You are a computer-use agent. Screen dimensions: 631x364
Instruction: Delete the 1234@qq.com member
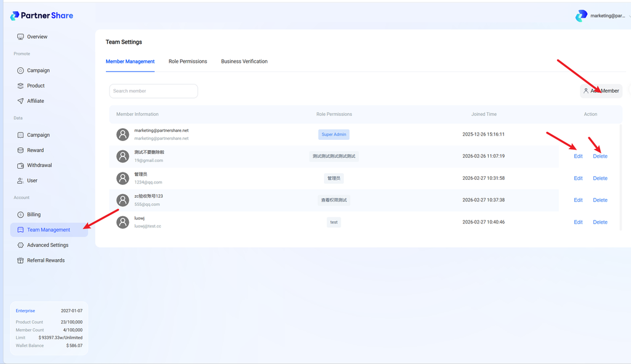pos(600,178)
